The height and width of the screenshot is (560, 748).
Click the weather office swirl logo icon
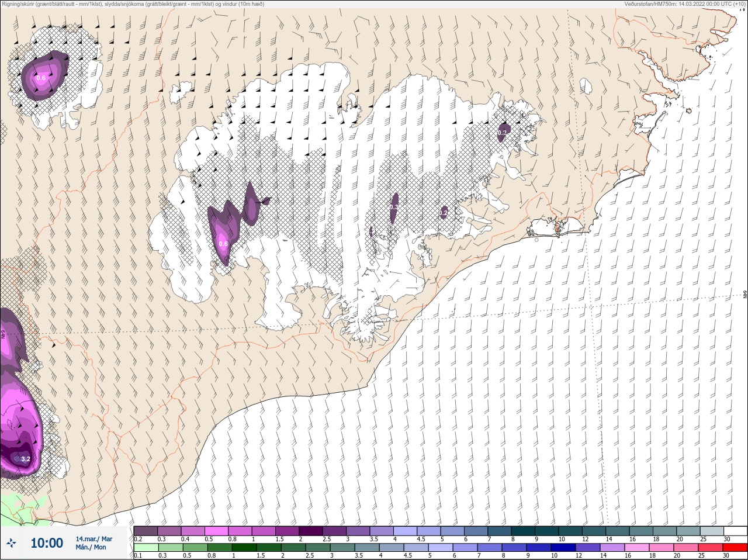coord(11,543)
